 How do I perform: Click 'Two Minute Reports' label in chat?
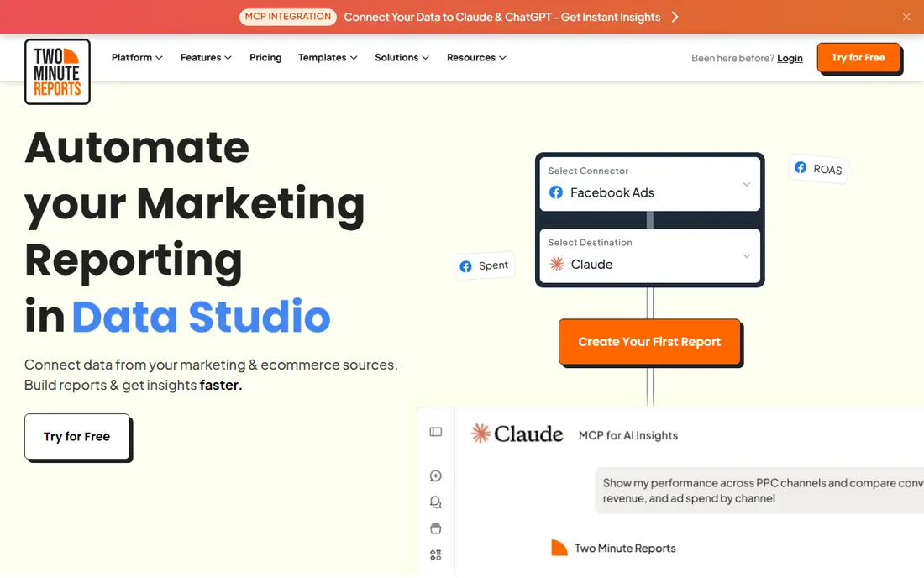click(625, 549)
